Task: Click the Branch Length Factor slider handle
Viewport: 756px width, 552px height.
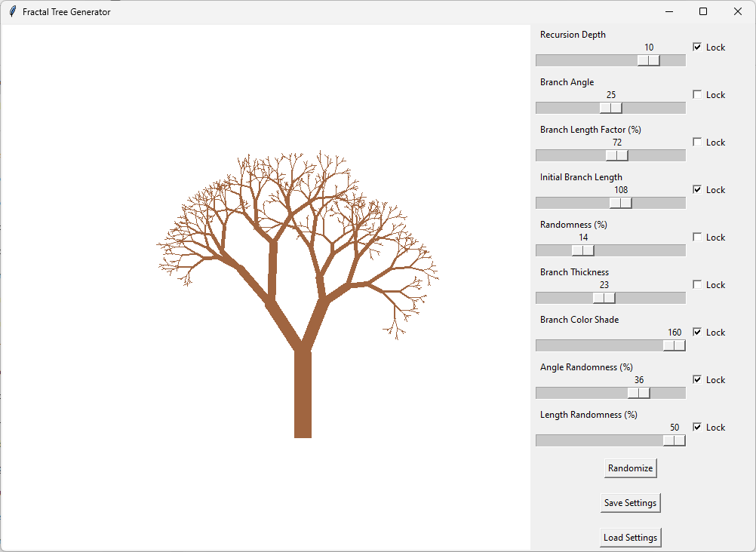Action: 616,155
